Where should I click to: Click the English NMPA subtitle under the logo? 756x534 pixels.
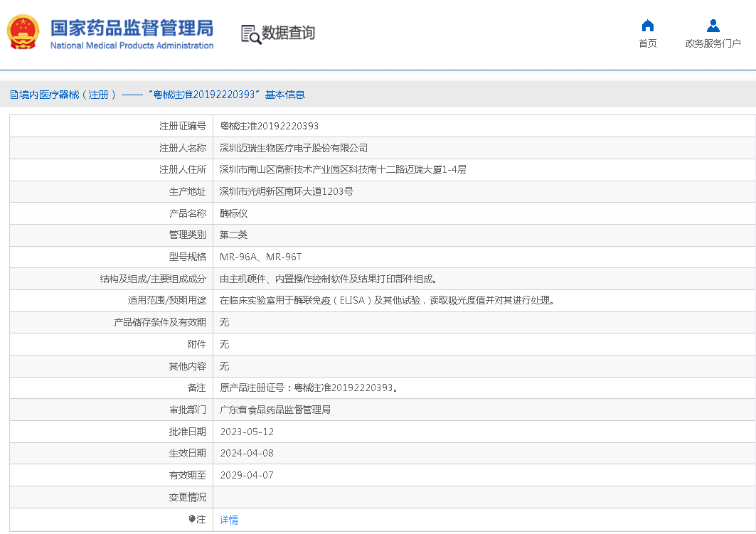(x=131, y=45)
